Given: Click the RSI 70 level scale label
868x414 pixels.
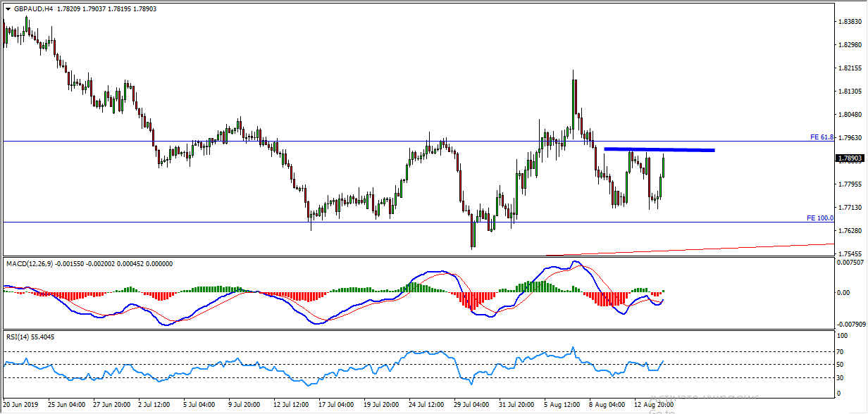Looking at the screenshot, I should (840, 351).
